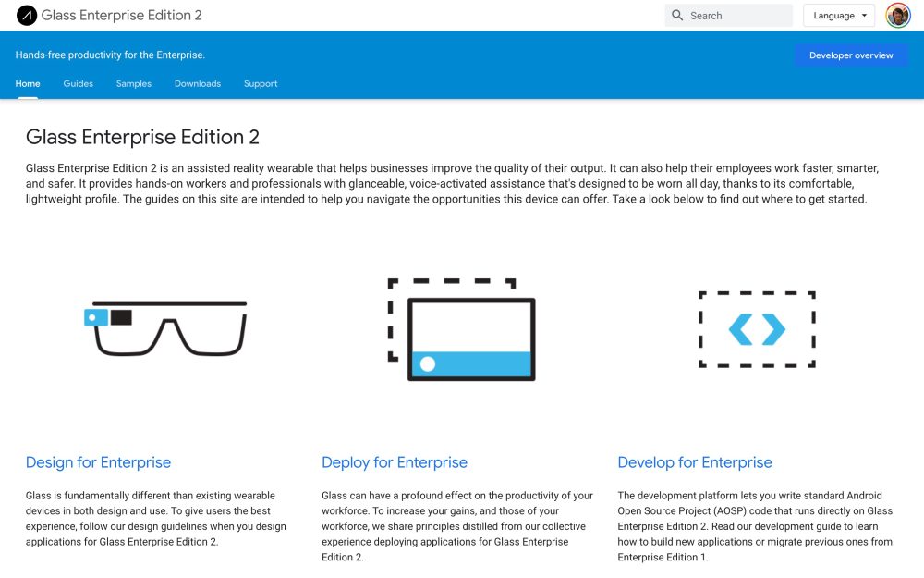Click the Glass Enterprise Edition 2 site title
Image resolution: width=924 pixels, height=578 pixels.
click(122, 16)
